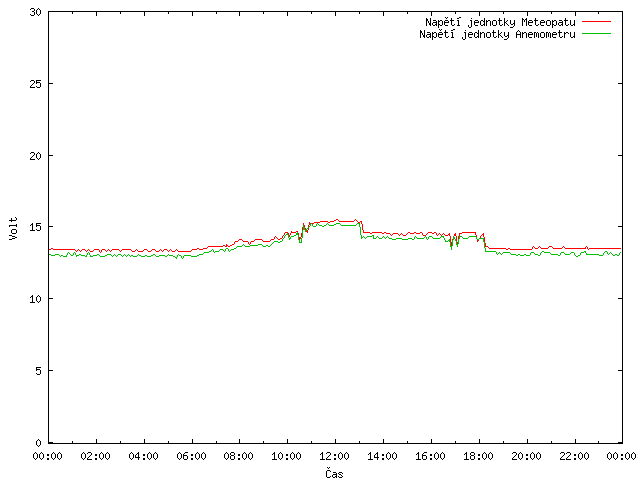Click the red legend line sample
This screenshot has height=480, width=640.
(x=596, y=22)
